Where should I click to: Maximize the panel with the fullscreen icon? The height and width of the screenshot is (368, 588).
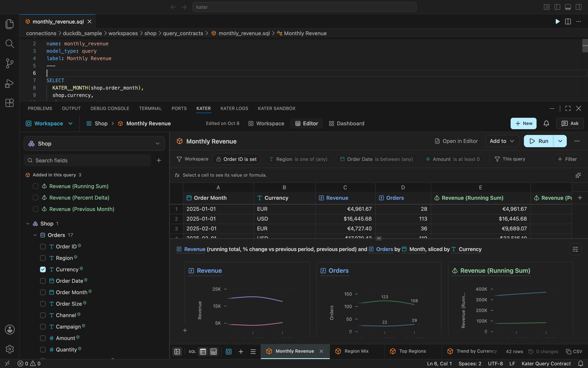coord(568,108)
